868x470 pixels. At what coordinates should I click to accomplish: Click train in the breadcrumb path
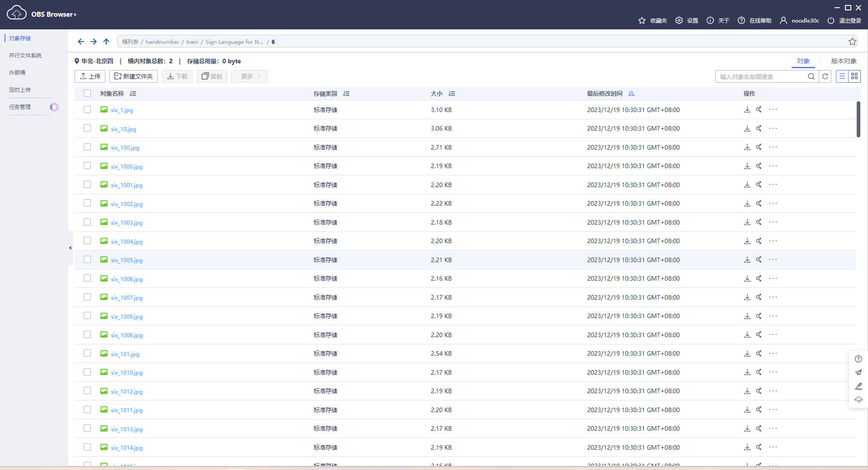pyautogui.click(x=192, y=42)
